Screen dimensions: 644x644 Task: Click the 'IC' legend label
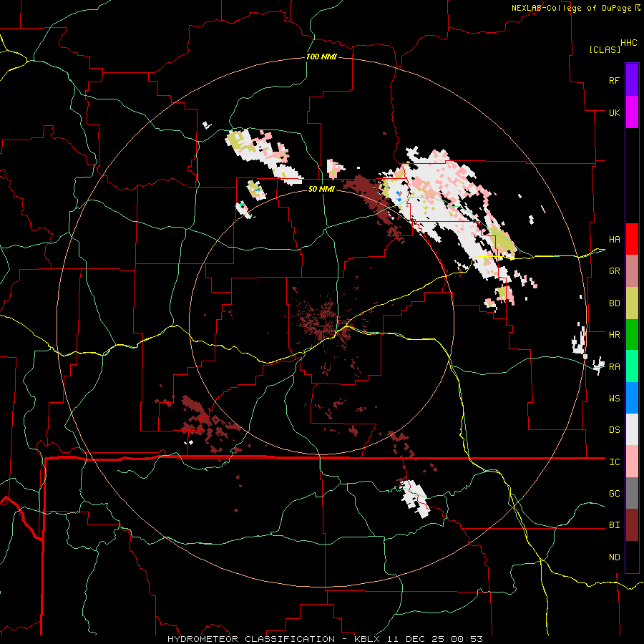(x=614, y=462)
